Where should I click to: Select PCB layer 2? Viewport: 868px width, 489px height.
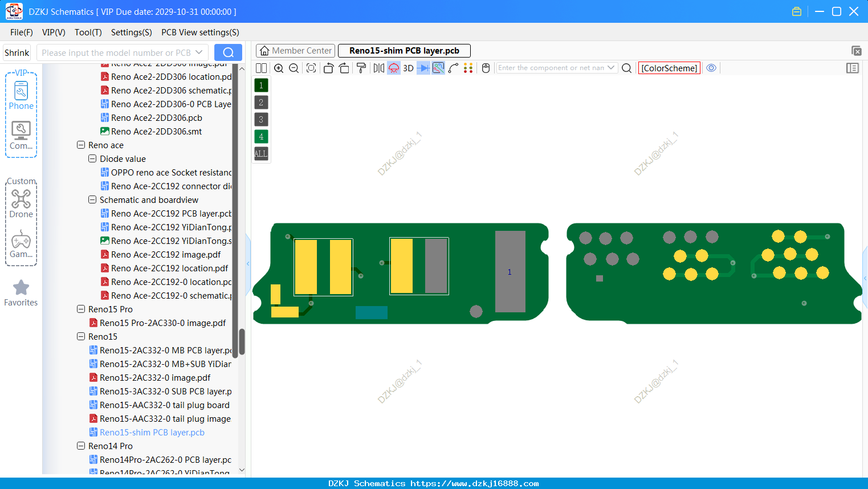[261, 103]
